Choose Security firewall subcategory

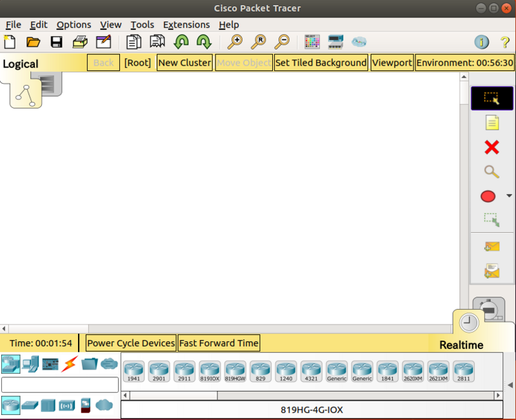[86, 406]
